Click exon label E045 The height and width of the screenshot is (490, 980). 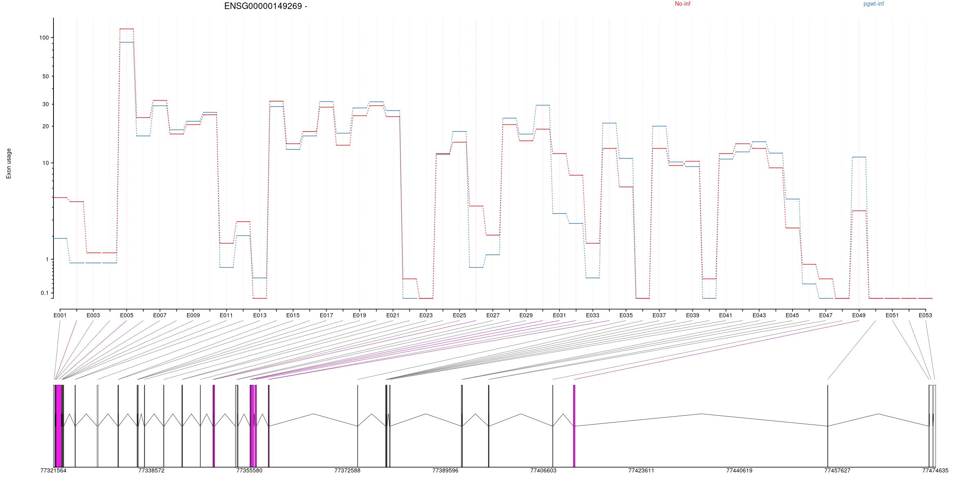(x=792, y=315)
